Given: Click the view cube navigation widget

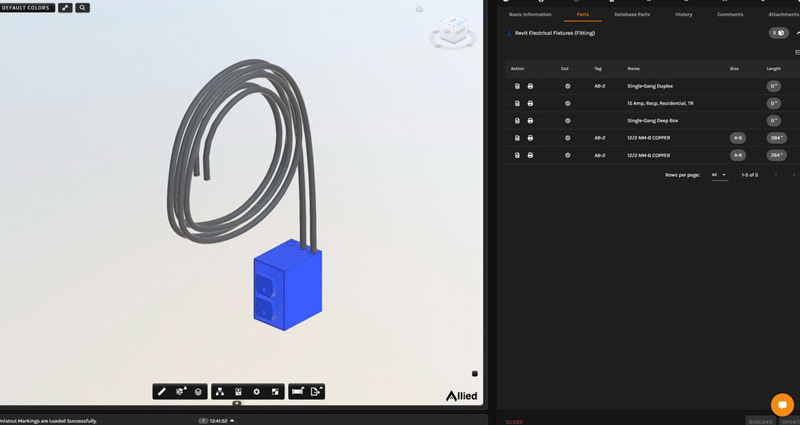Looking at the screenshot, I should click(x=453, y=31).
